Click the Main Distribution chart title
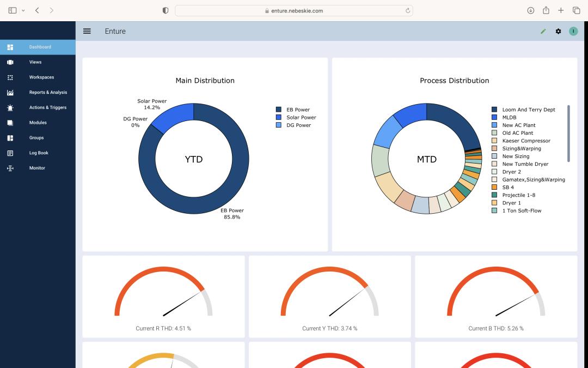Image resolution: width=588 pixels, height=368 pixels. pos(205,81)
